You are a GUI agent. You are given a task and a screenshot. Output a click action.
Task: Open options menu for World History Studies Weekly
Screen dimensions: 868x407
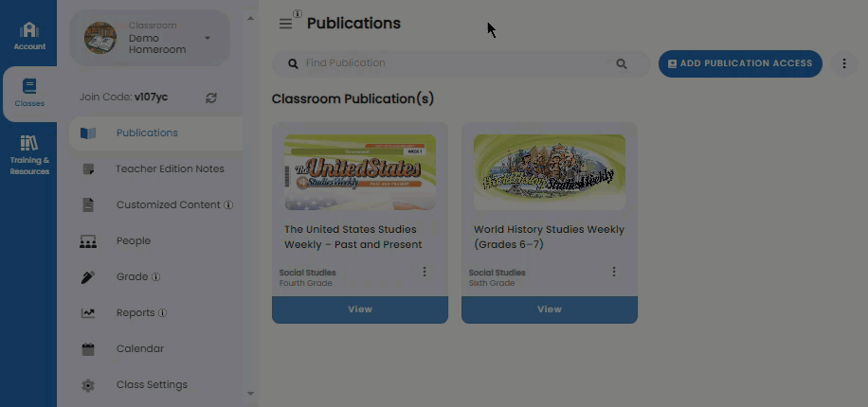tap(614, 272)
